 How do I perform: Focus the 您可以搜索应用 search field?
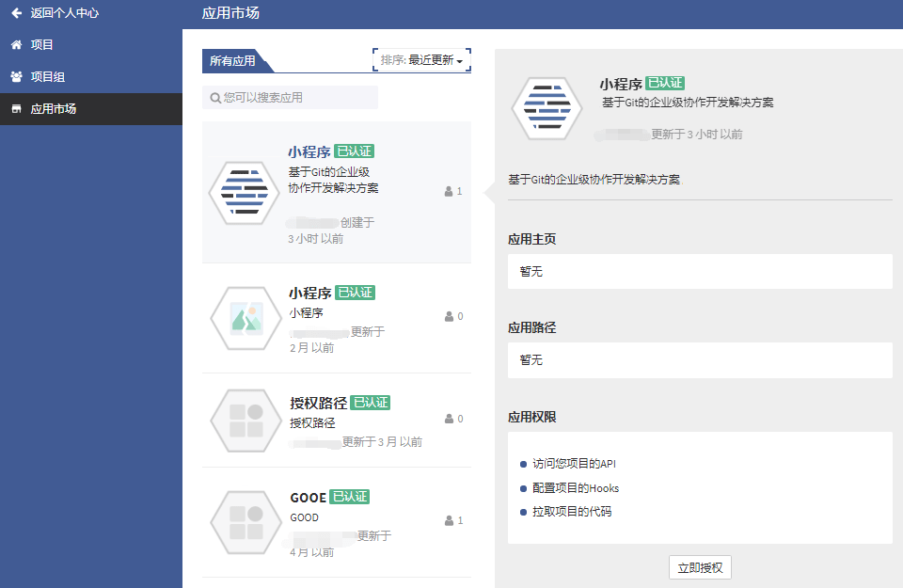[296, 98]
